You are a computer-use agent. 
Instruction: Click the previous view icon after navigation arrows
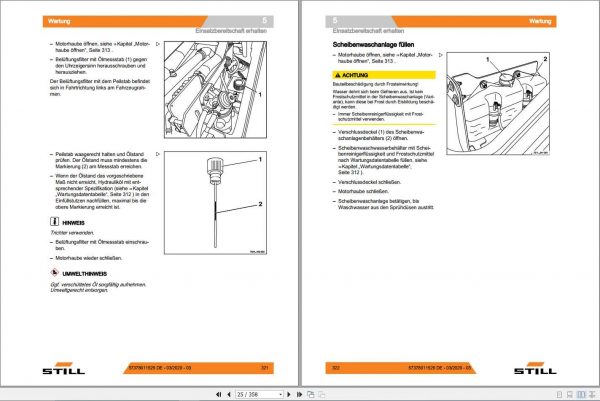tap(311, 394)
